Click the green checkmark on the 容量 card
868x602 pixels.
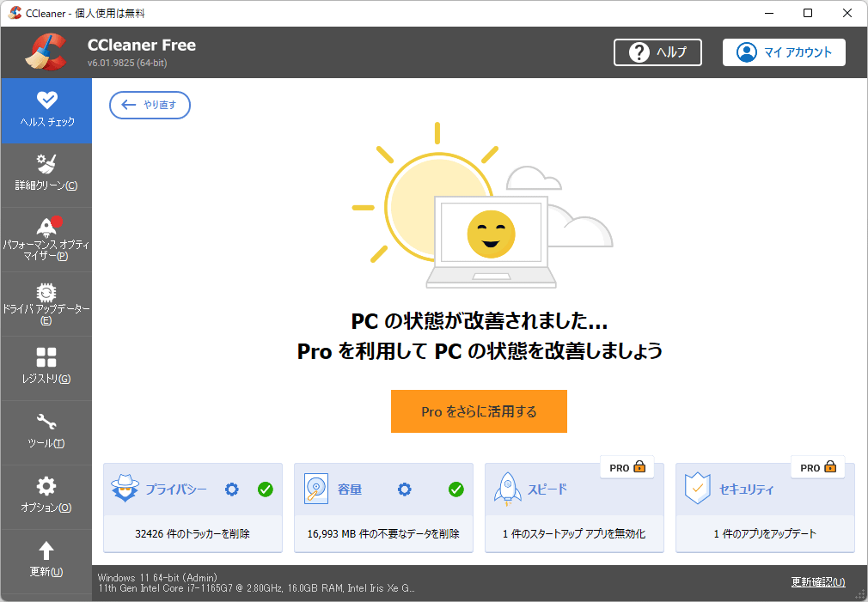point(456,490)
